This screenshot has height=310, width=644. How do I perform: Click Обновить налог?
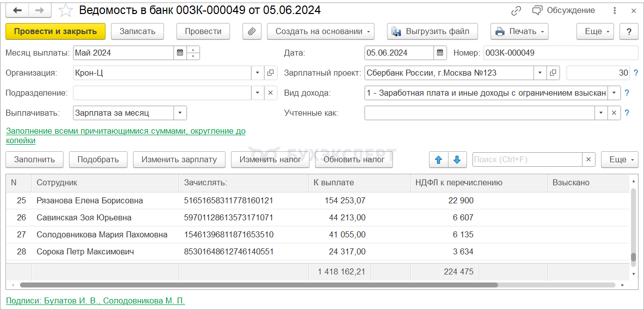(354, 159)
